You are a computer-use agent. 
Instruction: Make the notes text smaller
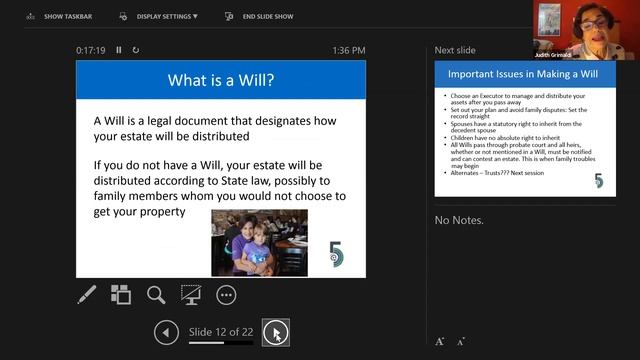pos(461,341)
